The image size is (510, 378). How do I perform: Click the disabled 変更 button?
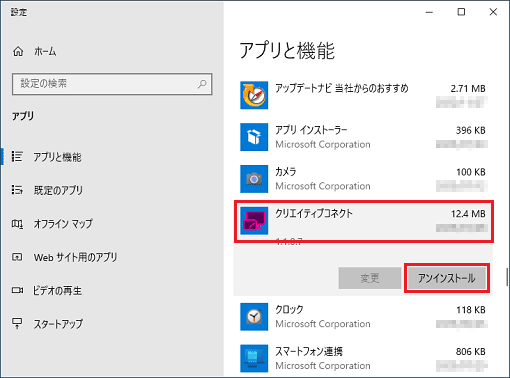tap(370, 278)
